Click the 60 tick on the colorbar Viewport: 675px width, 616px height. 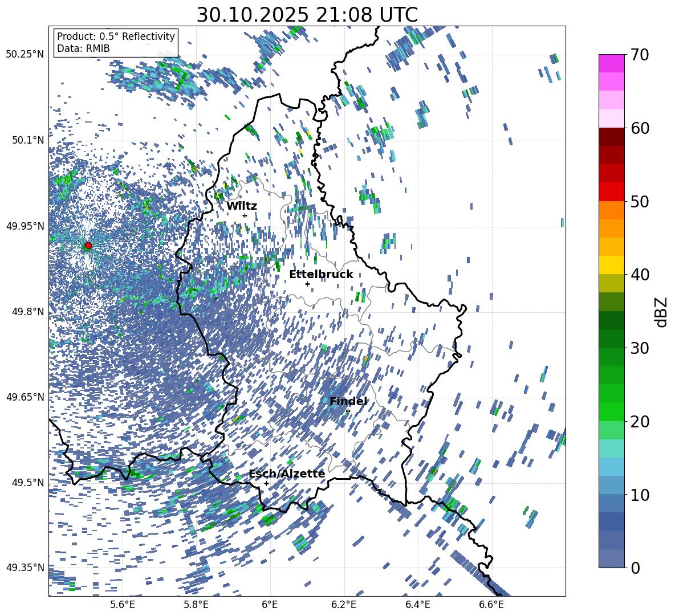pos(640,128)
